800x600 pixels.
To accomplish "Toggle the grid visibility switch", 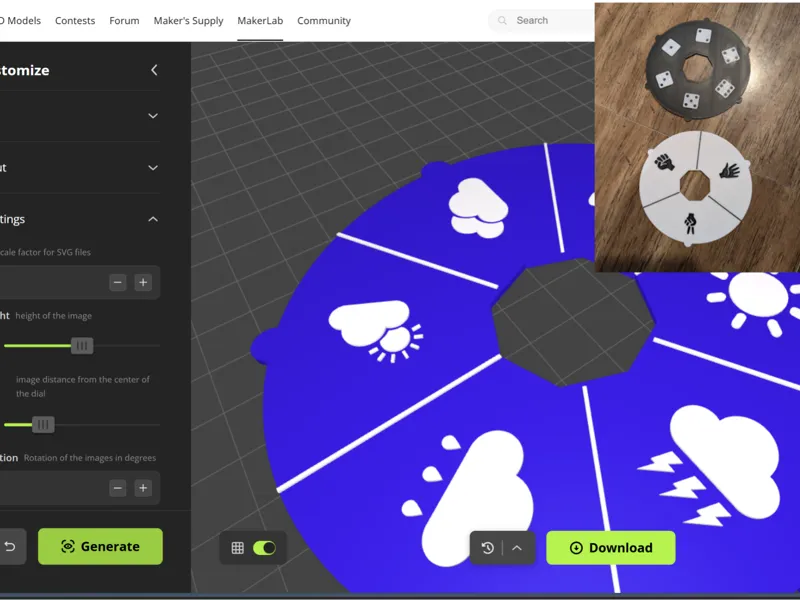I will 264,548.
